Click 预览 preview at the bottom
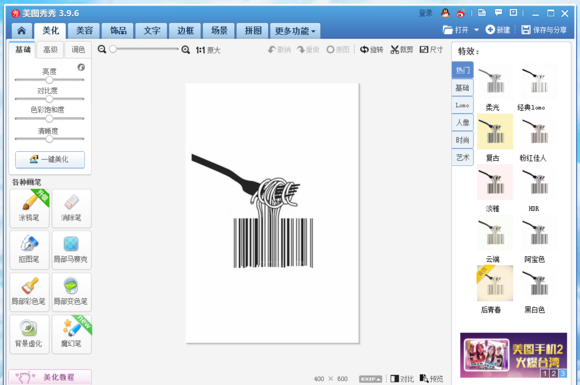 coord(431,379)
